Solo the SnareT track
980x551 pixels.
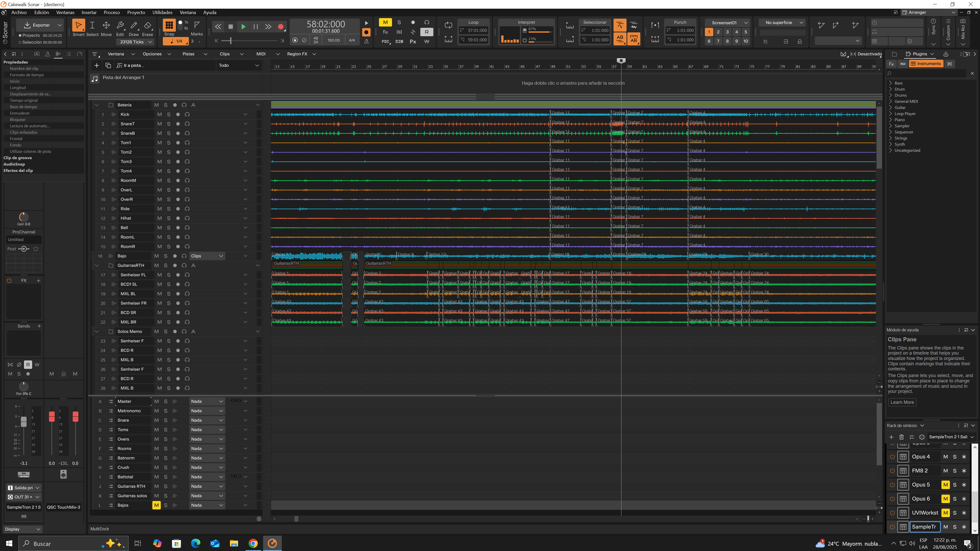pyautogui.click(x=168, y=124)
